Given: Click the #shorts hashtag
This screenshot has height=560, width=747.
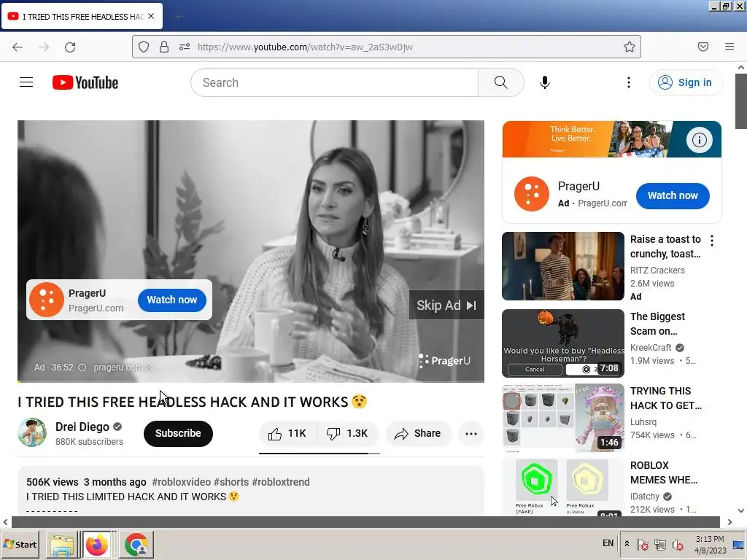Looking at the screenshot, I should point(231,482).
